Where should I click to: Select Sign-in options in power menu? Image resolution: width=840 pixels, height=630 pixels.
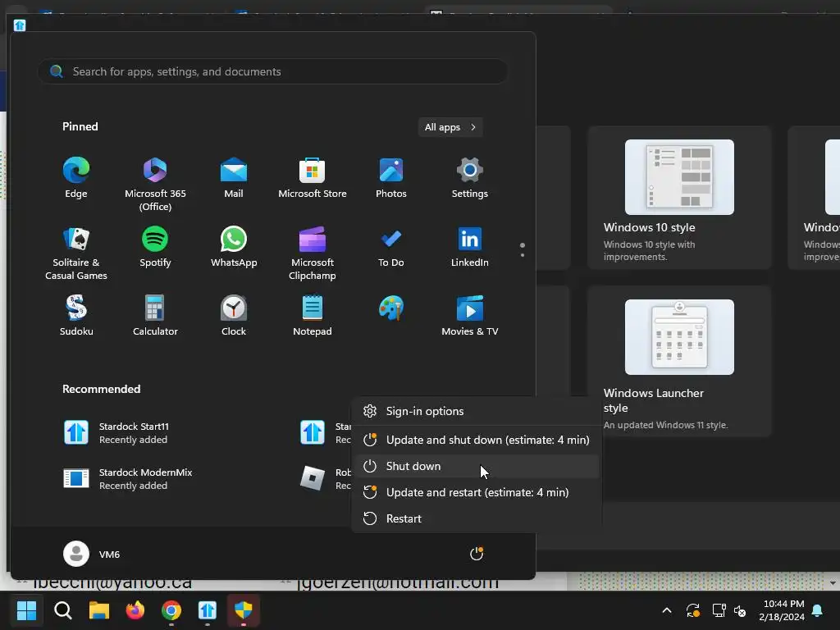[477, 412]
